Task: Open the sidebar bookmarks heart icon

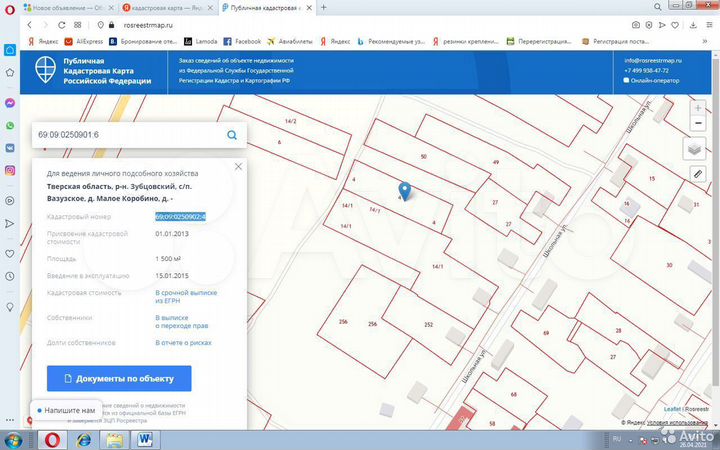Action: pyautogui.click(x=10, y=254)
